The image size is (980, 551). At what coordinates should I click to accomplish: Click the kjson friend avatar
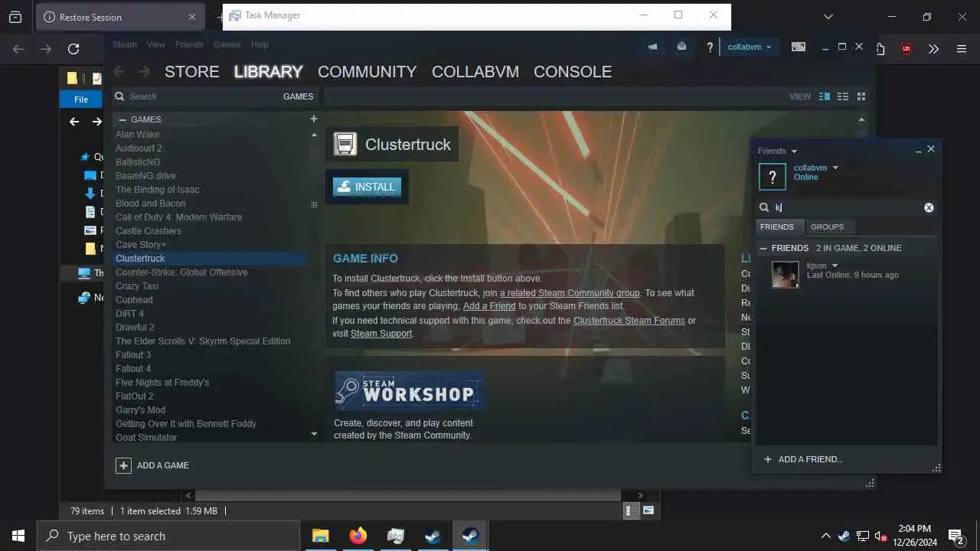tap(785, 275)
